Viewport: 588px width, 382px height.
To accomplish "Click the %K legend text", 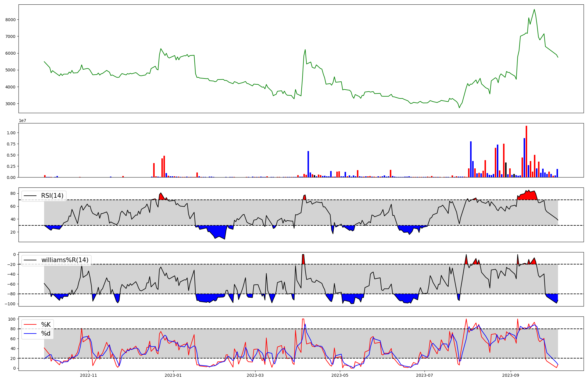I will tap(46, 325).
